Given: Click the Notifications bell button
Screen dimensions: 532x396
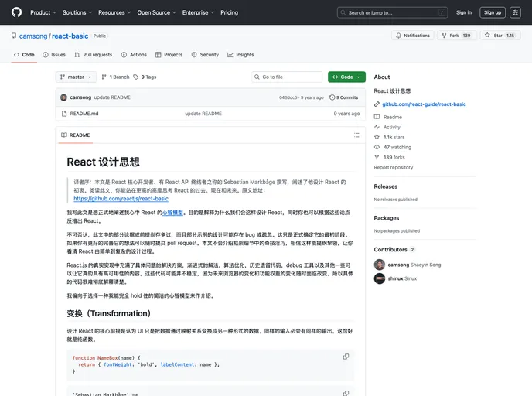Looking at the screenshot, I should [x=413, y=36].
